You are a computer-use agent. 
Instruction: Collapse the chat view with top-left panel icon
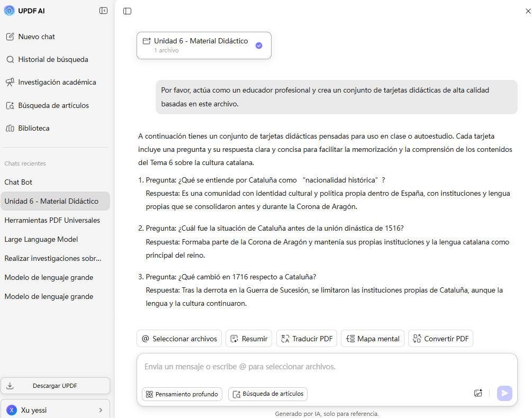(x=127, y=11)
